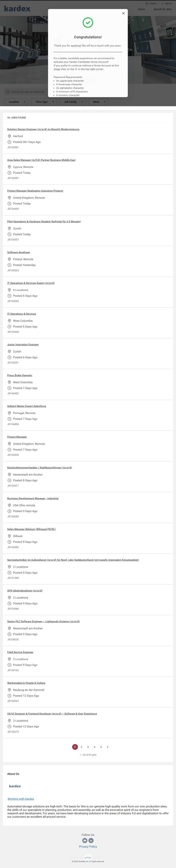The height and width of the screenshot is (868, 176).
Task: Follow the Working with Kardex link
Action: [x=21, y=799]
